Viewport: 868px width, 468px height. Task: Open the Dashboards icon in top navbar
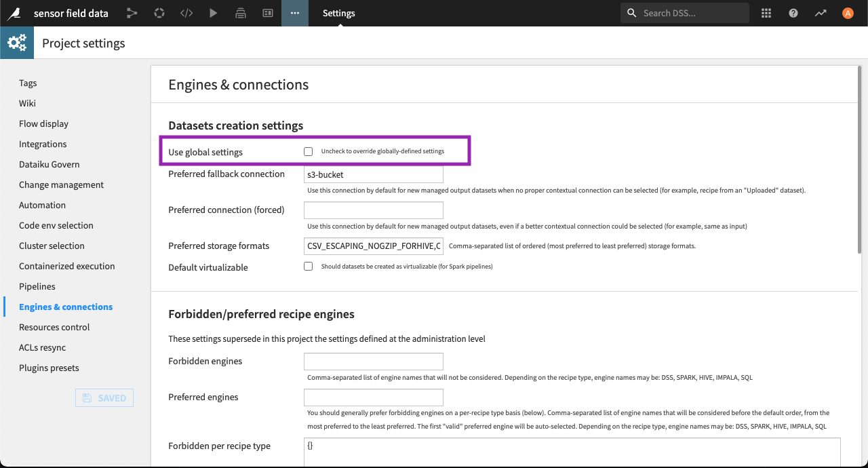point(267,13)
